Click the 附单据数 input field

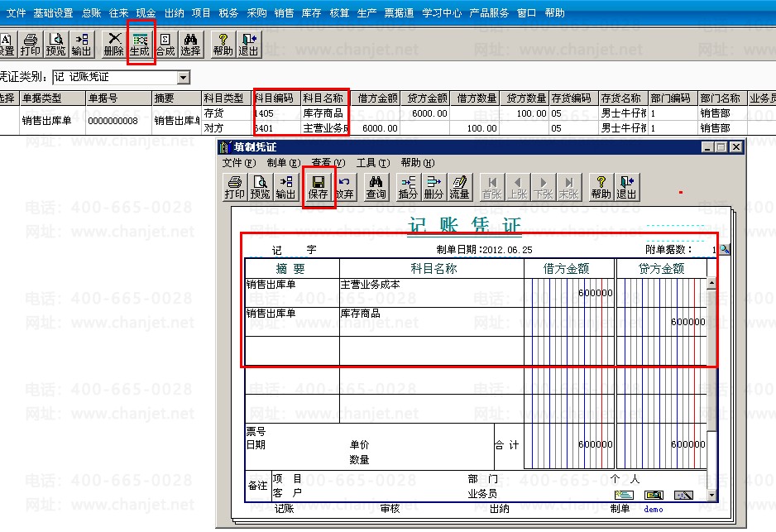click(705, 249)
